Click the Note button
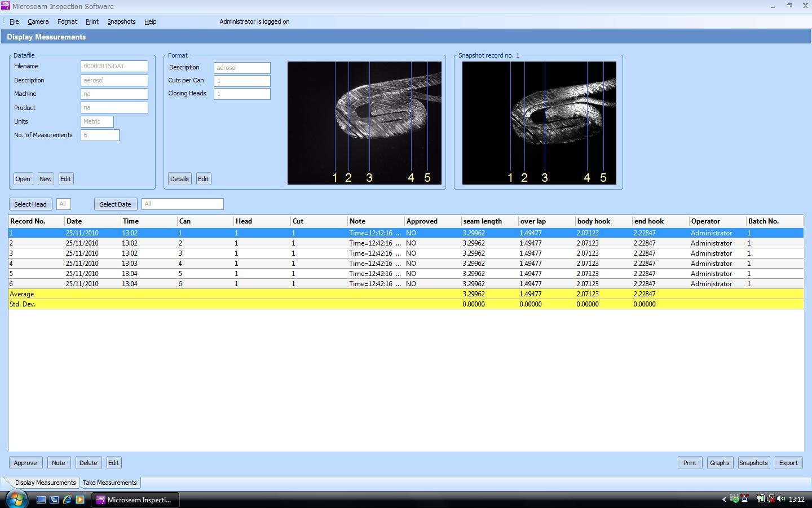Image resolution: width=812 pixels, height=508 pixels. point(58,463)
